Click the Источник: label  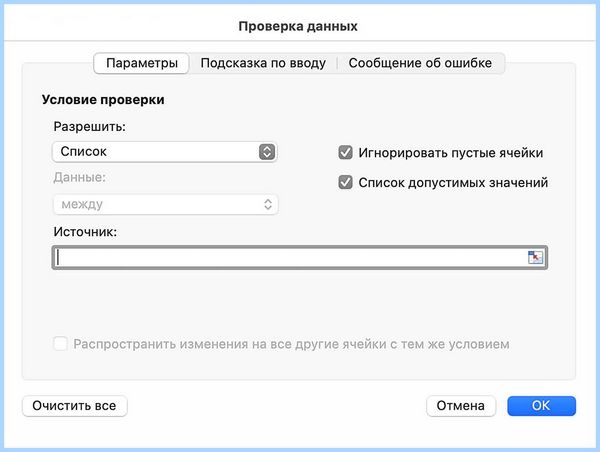click(x=85, y=232)
